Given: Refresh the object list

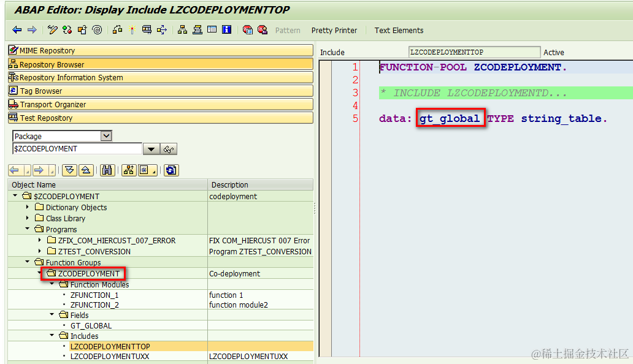Looking at the screenshot, I should point(171,170).
